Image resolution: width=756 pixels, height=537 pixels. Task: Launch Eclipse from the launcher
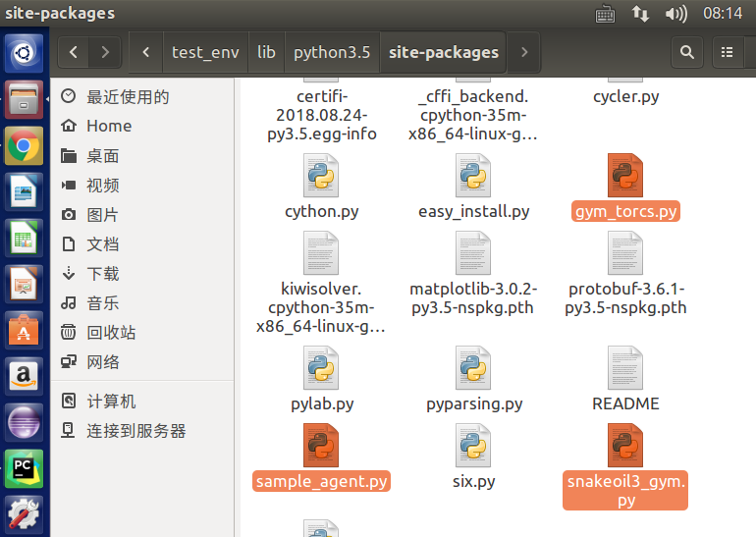[x=25, y=423]
